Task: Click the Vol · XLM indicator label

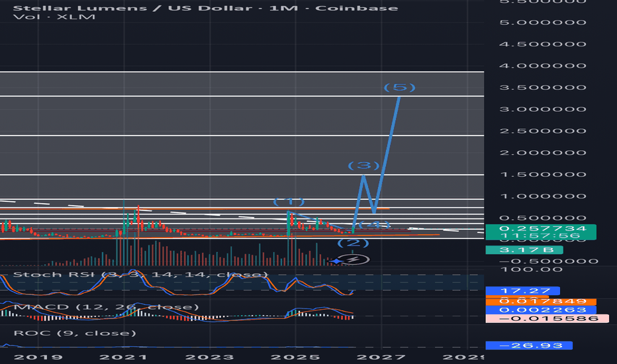Action: pyautogui.click(x=54, y=17)
